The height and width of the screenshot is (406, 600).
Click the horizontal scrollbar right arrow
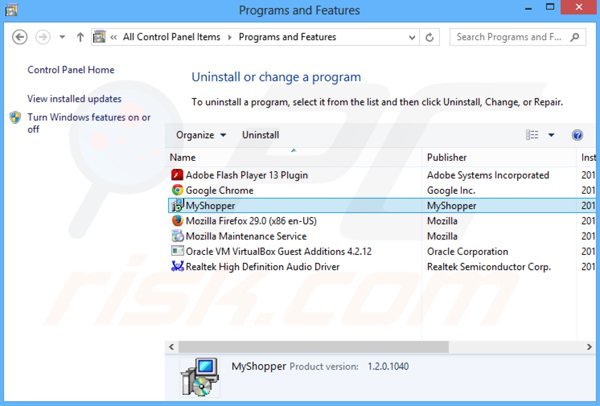coord(589,347)
